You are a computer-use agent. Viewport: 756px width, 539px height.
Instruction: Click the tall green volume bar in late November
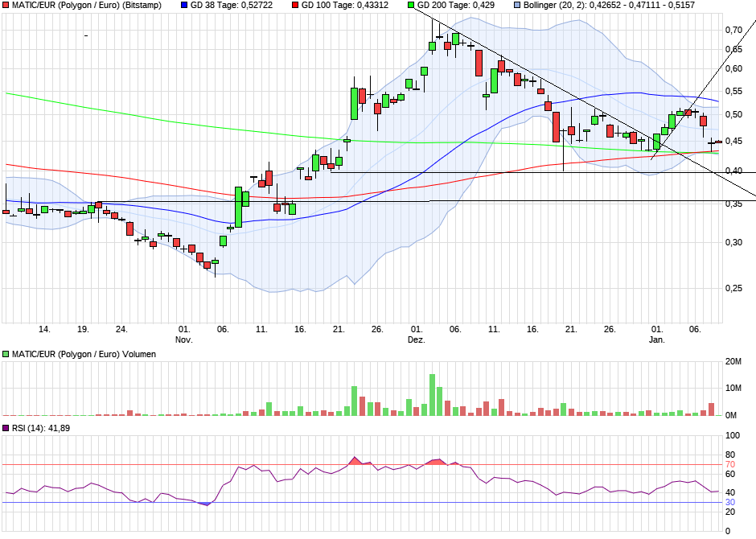tap(354, 401)
